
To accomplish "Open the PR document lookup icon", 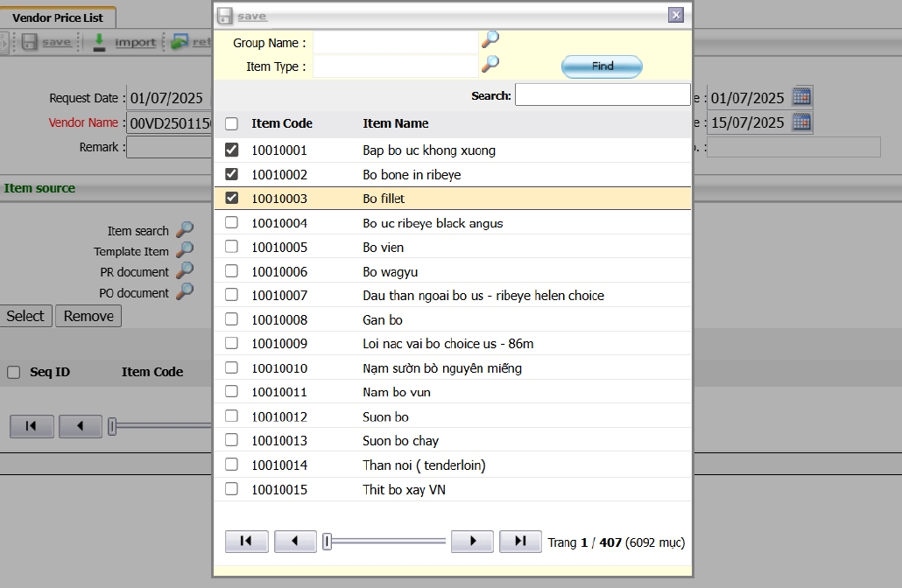I will 185,271.
